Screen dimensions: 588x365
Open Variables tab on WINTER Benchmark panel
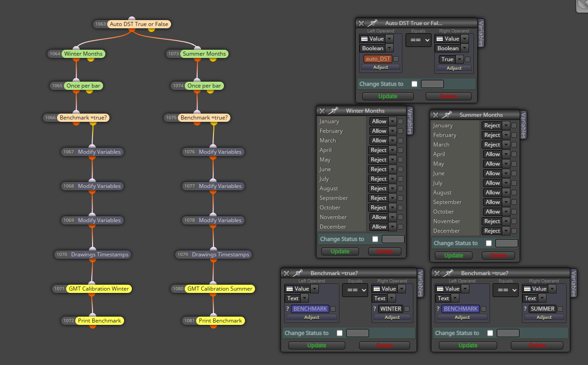click(421, 283)
